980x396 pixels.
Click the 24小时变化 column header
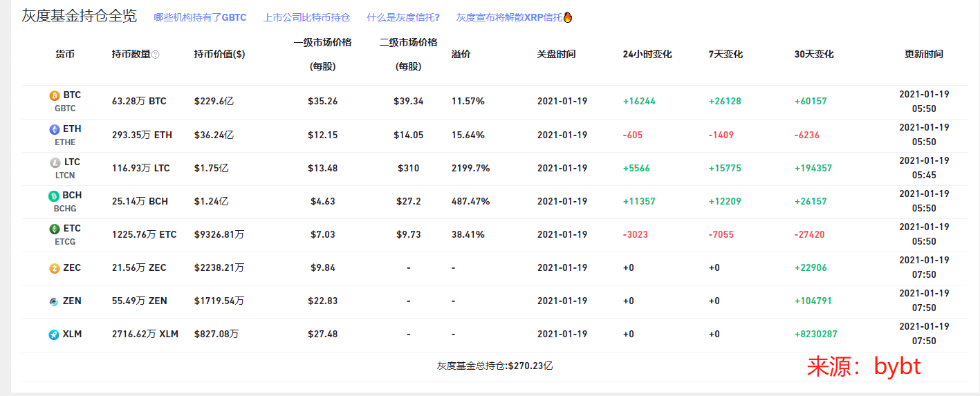[647, 54]
